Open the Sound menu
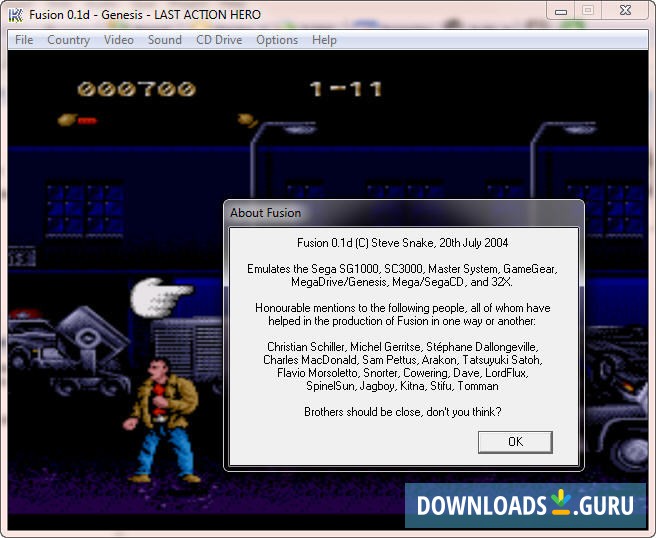 (x=164, y=40)
